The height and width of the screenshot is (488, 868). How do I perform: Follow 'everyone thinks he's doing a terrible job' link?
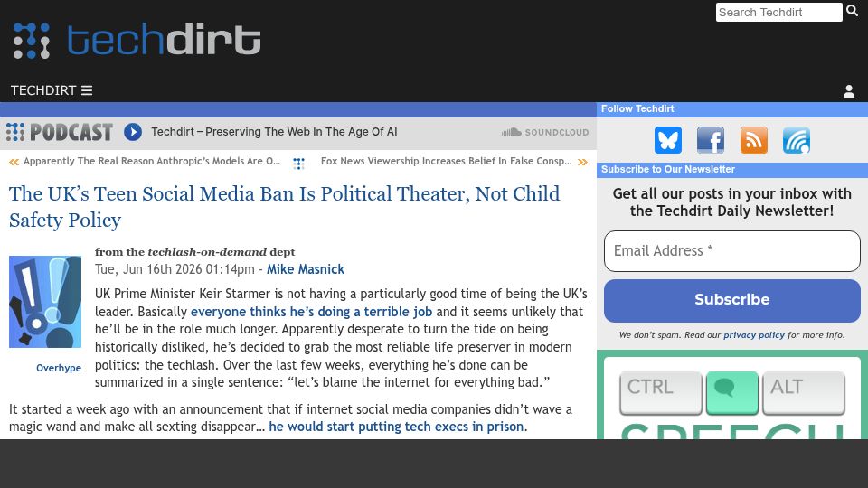point(311,312)
